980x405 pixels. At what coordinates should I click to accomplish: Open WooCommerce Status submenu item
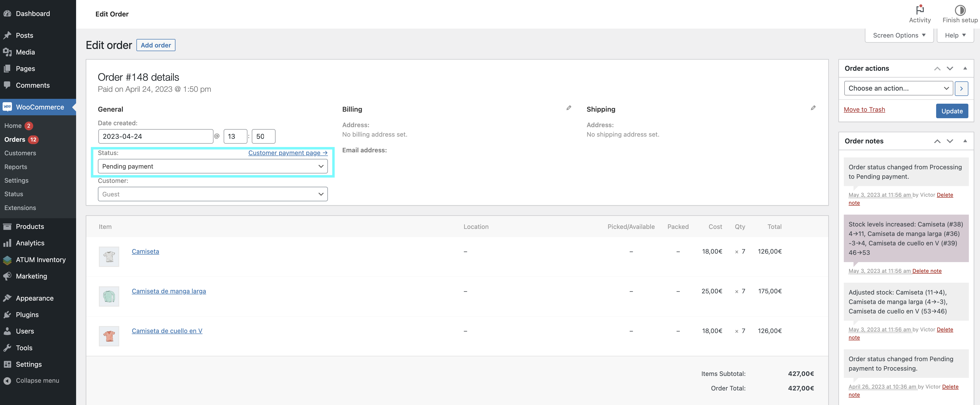click(x=14, y=194)
